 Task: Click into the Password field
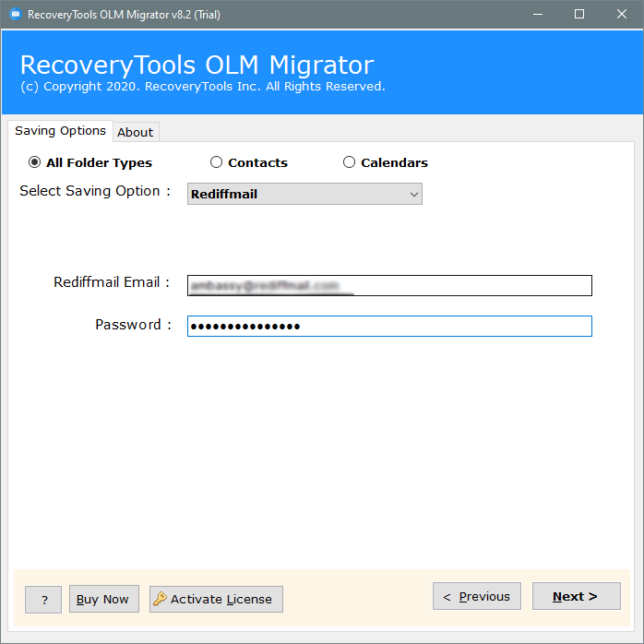[x=389, y=326]
